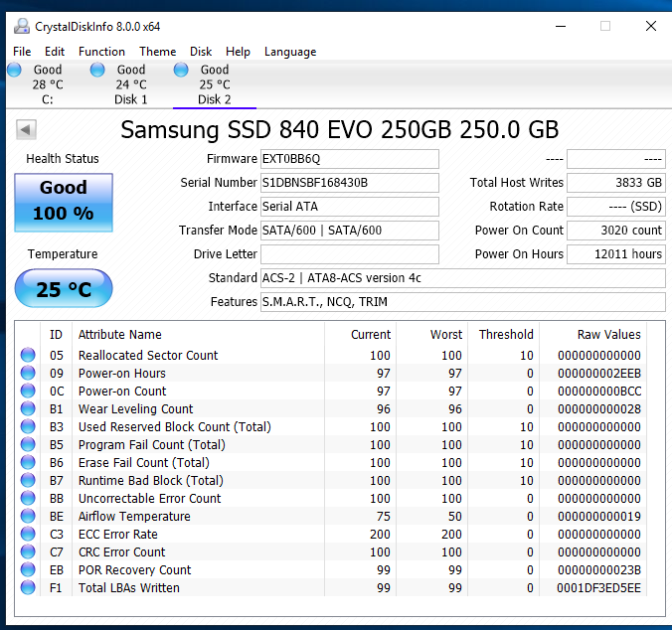Click the 25 °C temperature button
Screen dimensions: 672x630
click(x=64, y=290)
